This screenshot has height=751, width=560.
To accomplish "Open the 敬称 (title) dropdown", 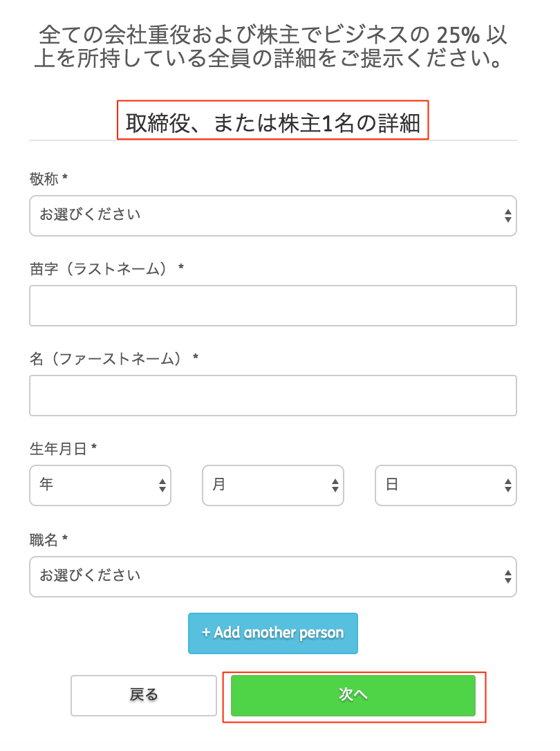I will click(x=272, y=216).
